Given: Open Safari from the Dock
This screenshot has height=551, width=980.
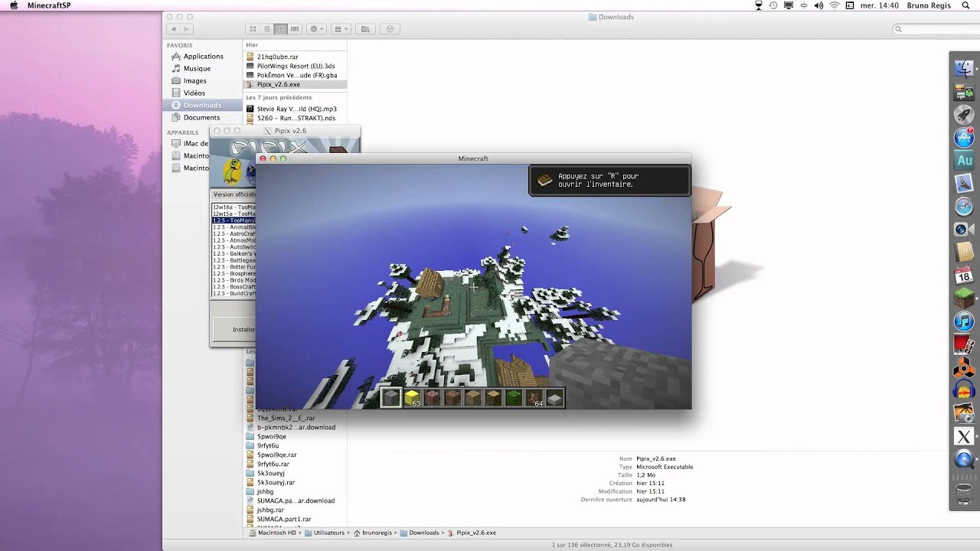Looking at the screenshot, I should coord(964,207).
